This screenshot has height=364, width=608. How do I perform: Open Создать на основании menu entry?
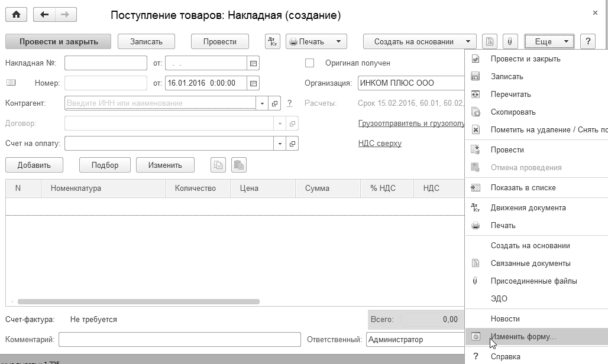[536, 245]
